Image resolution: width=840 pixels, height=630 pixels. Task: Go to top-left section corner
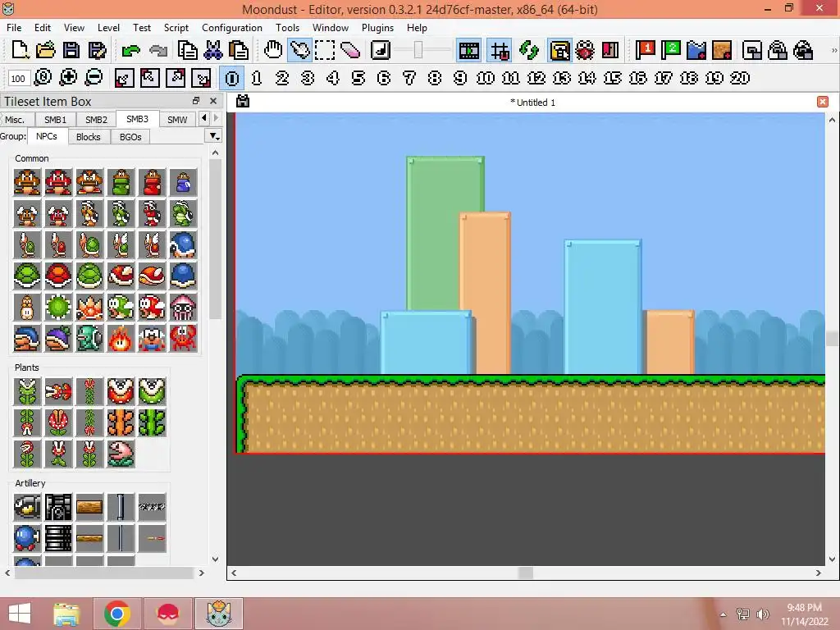(149, 78)
